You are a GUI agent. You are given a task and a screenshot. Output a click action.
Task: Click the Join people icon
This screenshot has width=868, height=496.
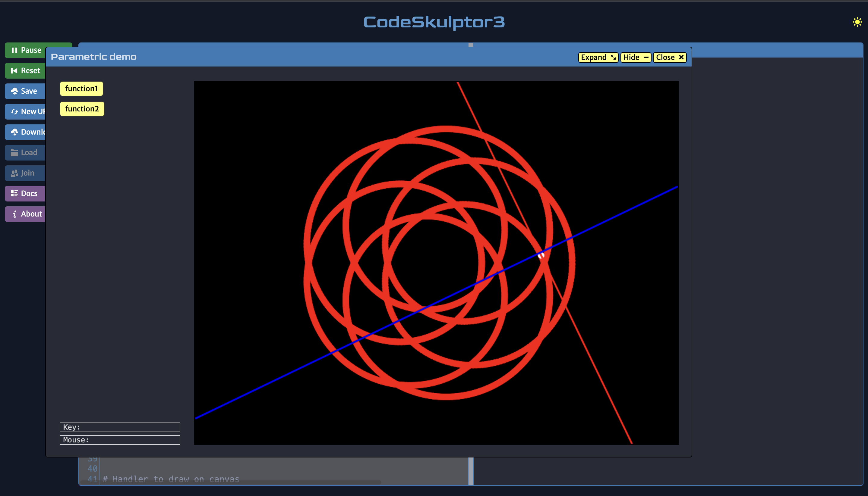tap(14, 173)
